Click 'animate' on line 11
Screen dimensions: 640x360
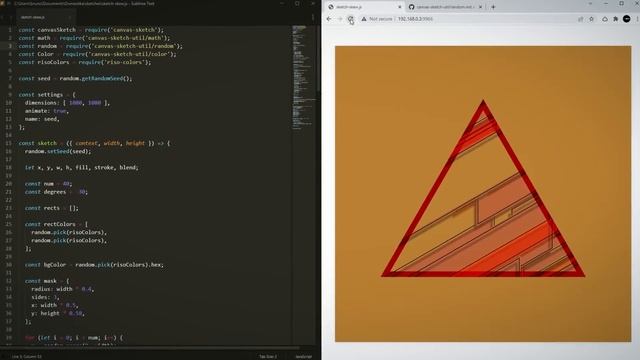[36, 111]
